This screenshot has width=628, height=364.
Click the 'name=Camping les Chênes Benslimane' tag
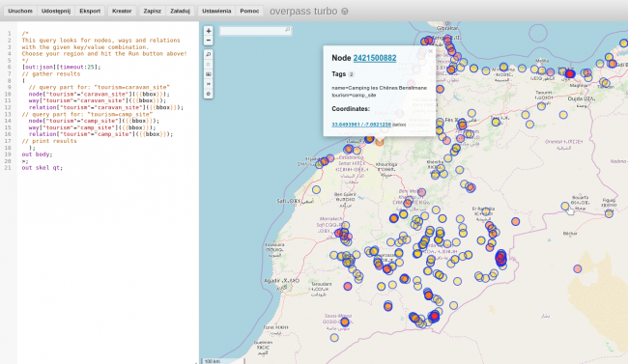point(379,88)
